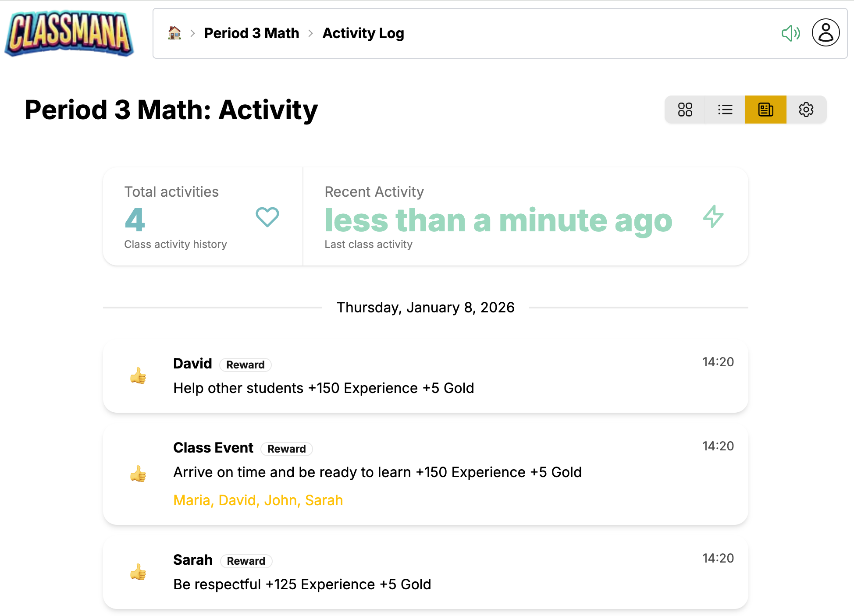Open class settings gear
Viewport: 854px width, 616px height.
pyautogui.click(x=806, y=110)
